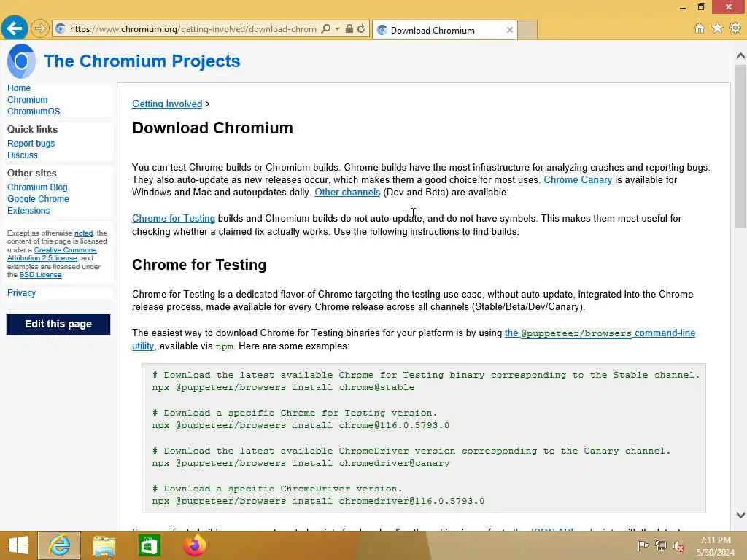Open the BSD License link
The width and height of the screenshot is (747, 560).
tap(41, 275)
